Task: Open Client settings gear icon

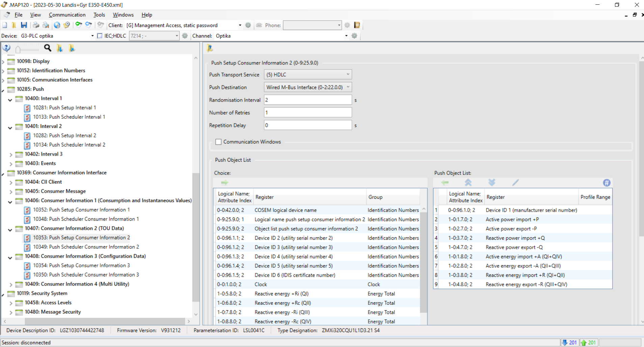Action: tap(248, 25)
